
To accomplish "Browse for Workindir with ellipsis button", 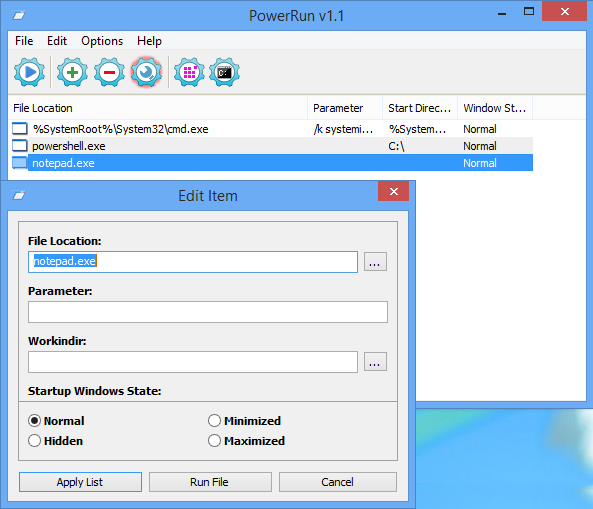I will click(x=375, y=362).
